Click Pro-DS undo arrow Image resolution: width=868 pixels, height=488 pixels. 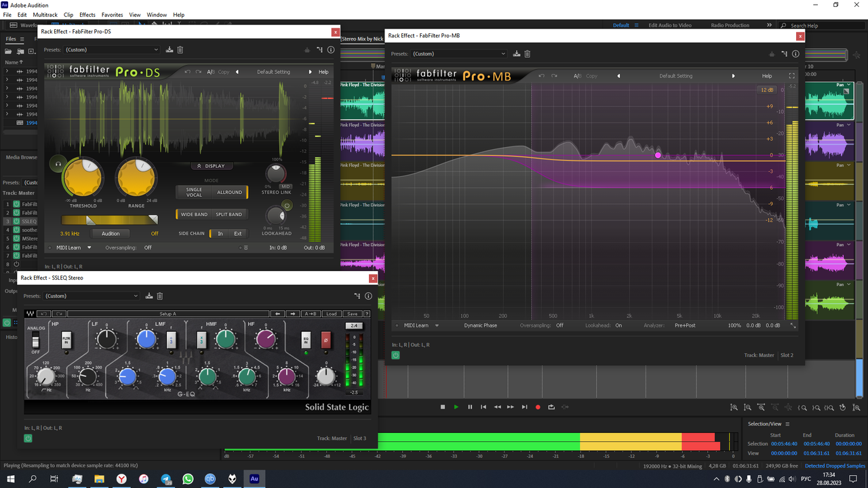coord(187,72)
